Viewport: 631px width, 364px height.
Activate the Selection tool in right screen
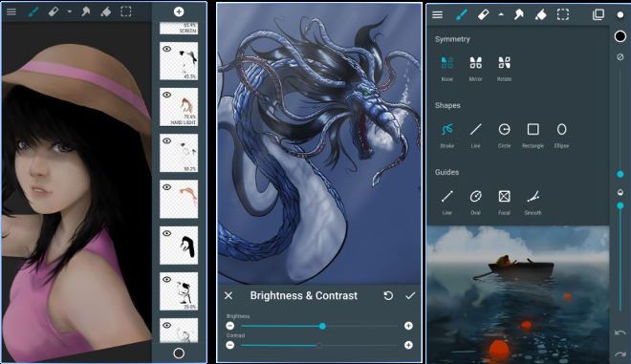point(563,15)
